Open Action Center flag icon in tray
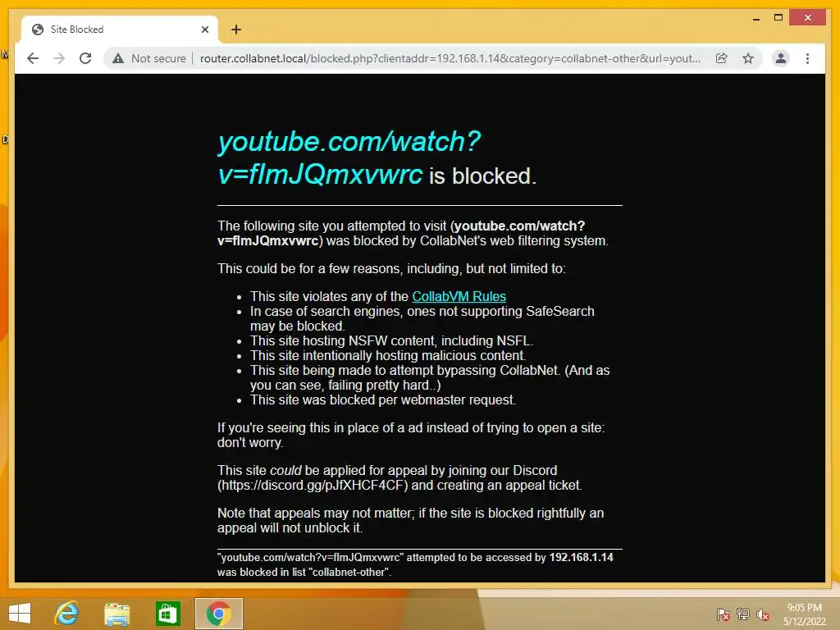 (724, 614)
